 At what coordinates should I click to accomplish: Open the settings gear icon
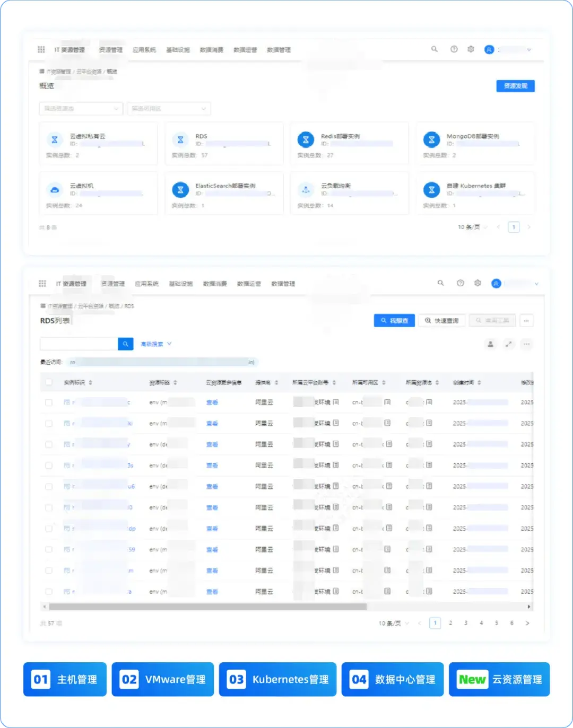tap(471, 49)
